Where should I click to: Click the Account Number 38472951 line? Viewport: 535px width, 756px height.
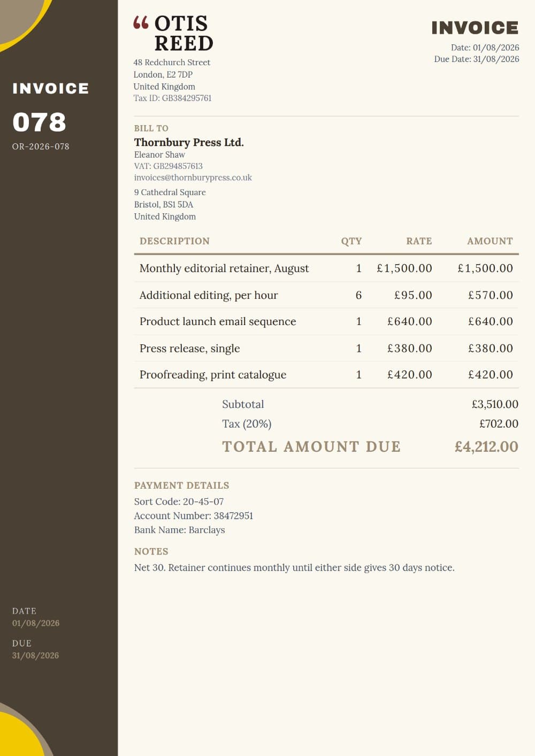(x=194, y=515)
